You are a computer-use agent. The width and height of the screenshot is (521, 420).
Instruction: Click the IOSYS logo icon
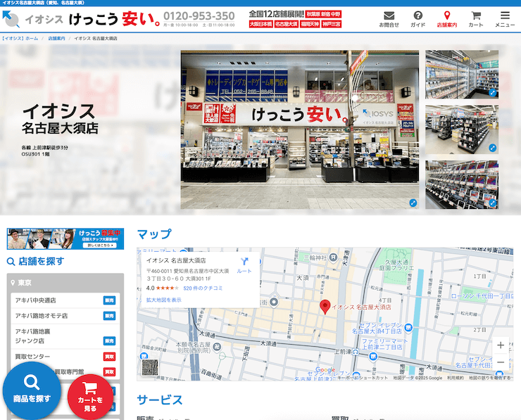pos(11,19)
